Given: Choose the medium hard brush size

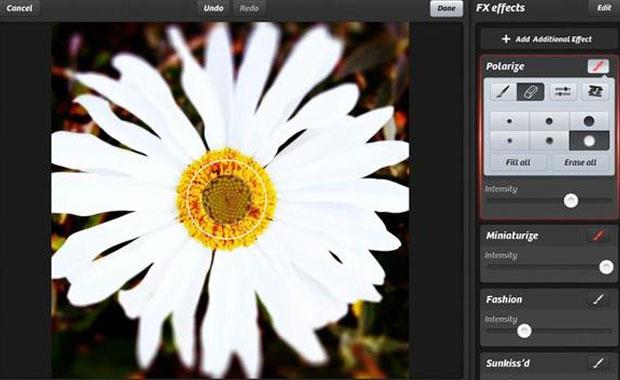Looking at the screenshot, I should click(549, 121).
